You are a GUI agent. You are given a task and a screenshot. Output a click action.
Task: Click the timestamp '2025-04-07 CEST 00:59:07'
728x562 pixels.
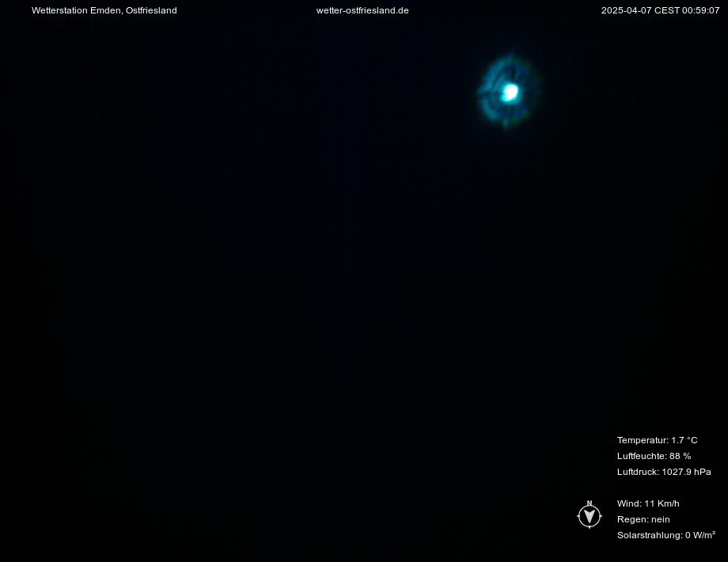coord(660,10)
